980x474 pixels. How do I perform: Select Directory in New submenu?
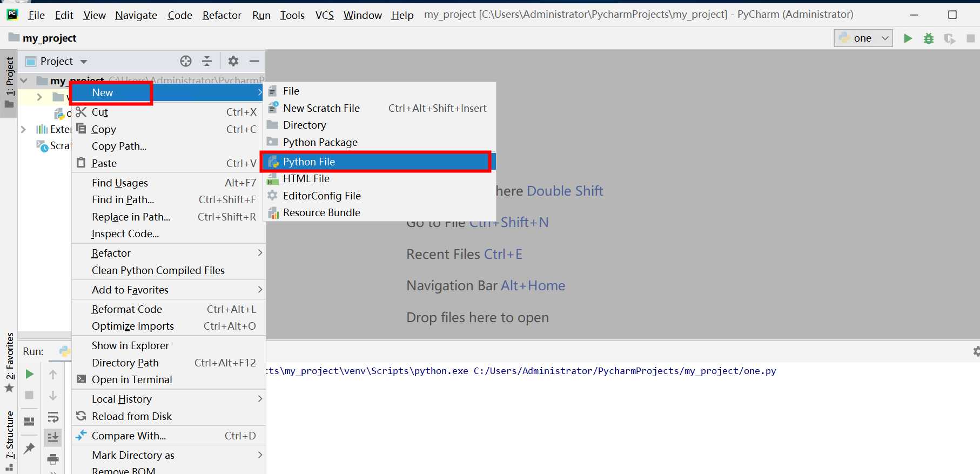pos(379,125)
